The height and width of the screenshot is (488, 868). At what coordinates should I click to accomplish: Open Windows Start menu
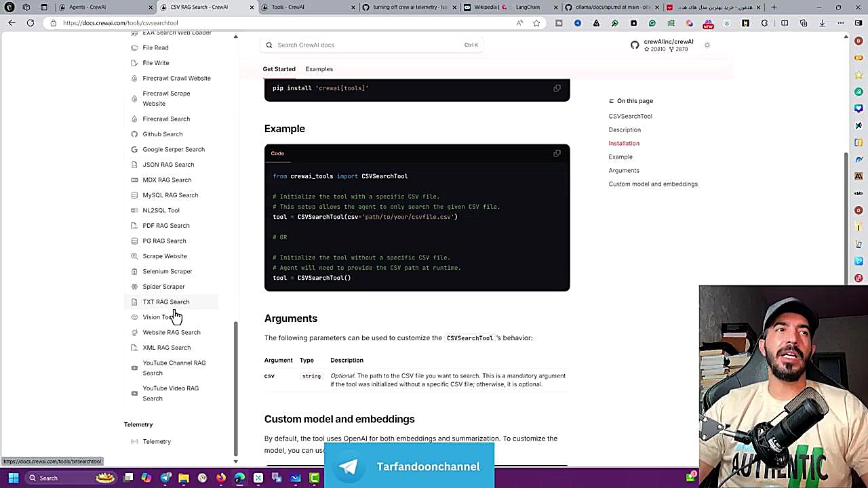(13, 478)
